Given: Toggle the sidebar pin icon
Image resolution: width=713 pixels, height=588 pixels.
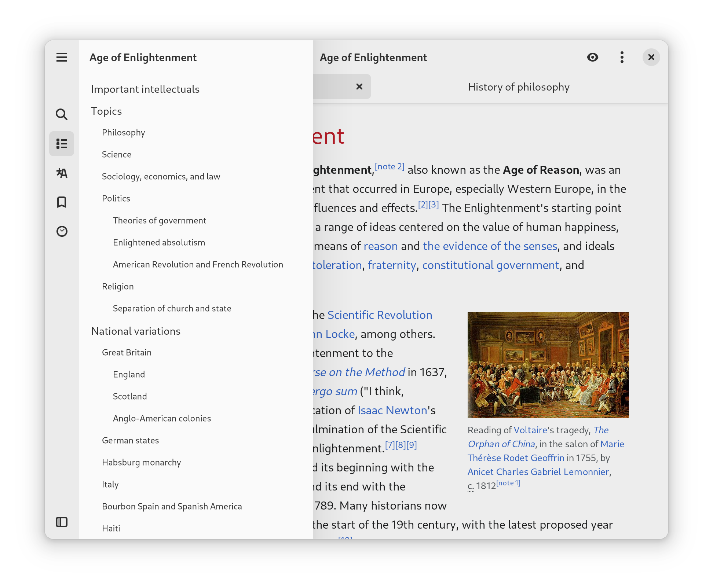Looking at the screenshot, I should pyautogui.click(x=62, y=522).
